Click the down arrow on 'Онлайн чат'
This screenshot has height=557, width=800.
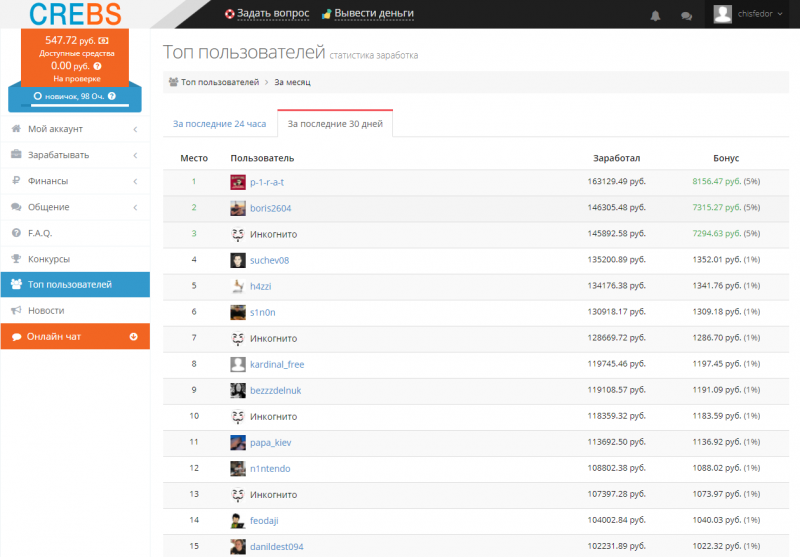tap(134, 337)
